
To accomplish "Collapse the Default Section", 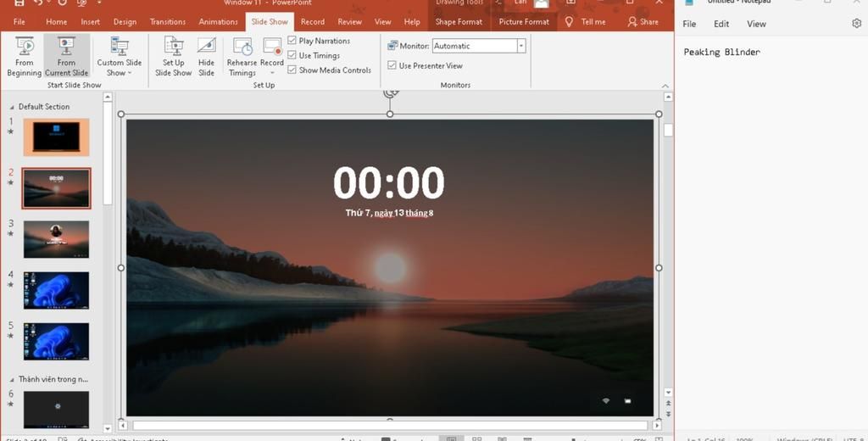I will click(x=12, y=107).
